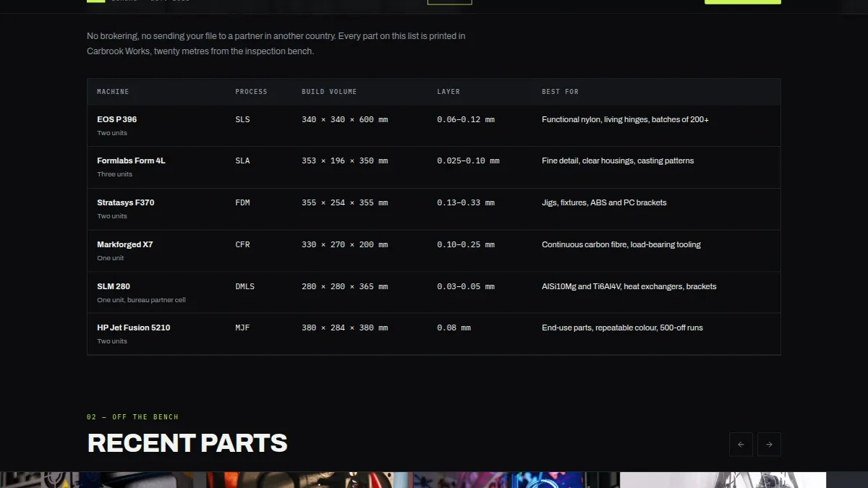
Task: Click build volume 380 × 284 × 380 mm
Action: click(344, 328)
